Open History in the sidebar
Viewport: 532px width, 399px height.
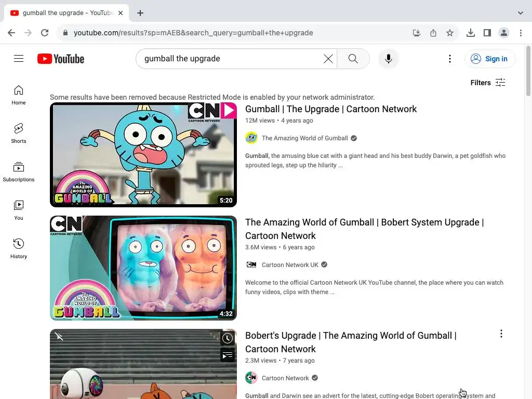pos(19,249)
